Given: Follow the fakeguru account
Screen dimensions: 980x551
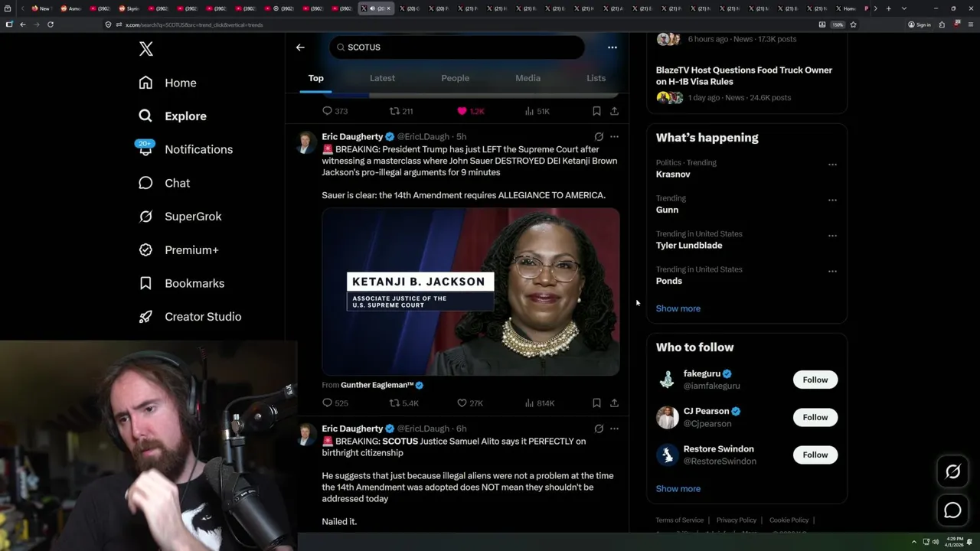Looking at the screenshot, I should [815, 380].
